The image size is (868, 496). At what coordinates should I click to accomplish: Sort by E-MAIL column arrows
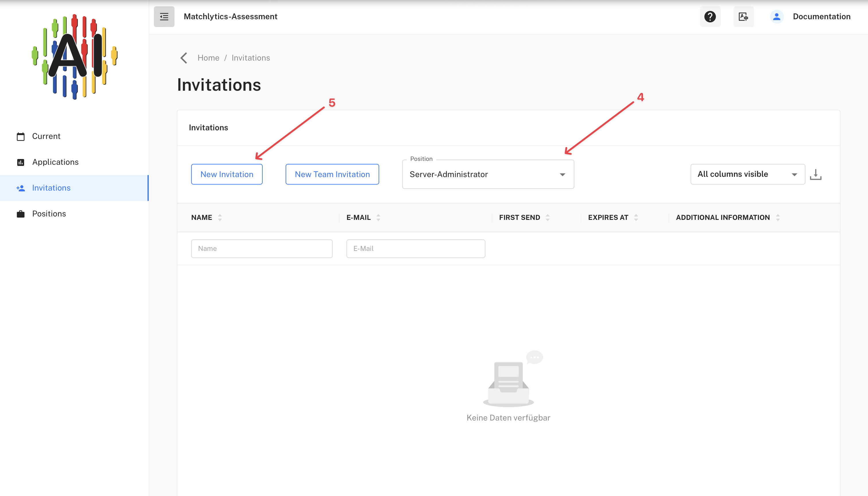pyautogui.click(x=378, y=217)
